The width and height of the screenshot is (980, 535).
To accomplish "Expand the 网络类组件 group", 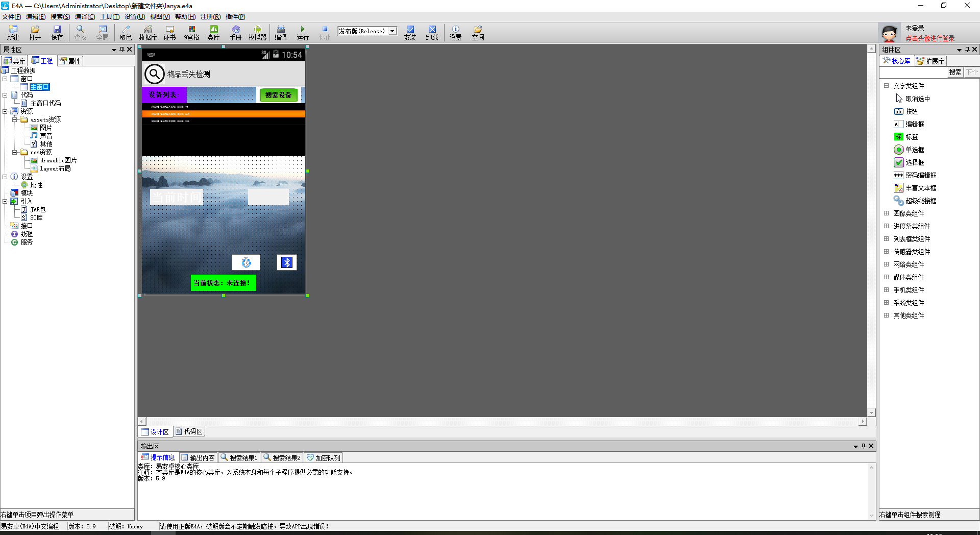I will pyautogui.click(x=887, y=264).
